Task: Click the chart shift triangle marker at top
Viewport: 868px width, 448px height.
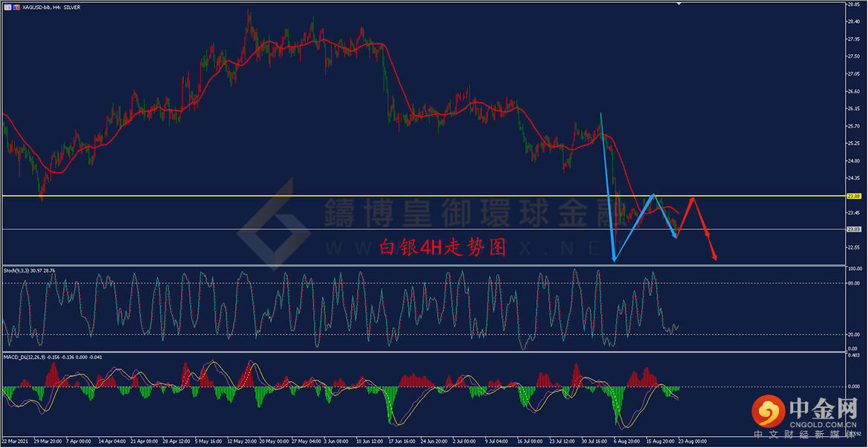Action: tap(680, 3)
